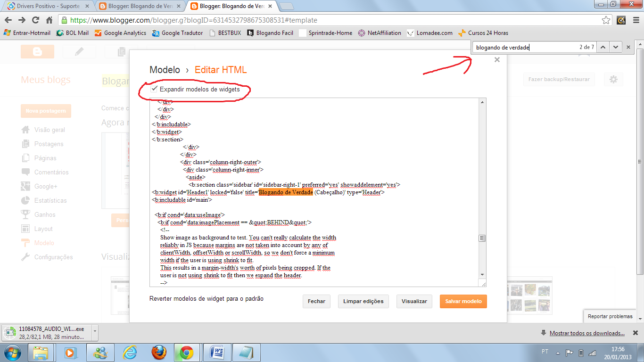Click Visualizar button
Viewport: 644px width, 362px height.
(x=414, y=301)
